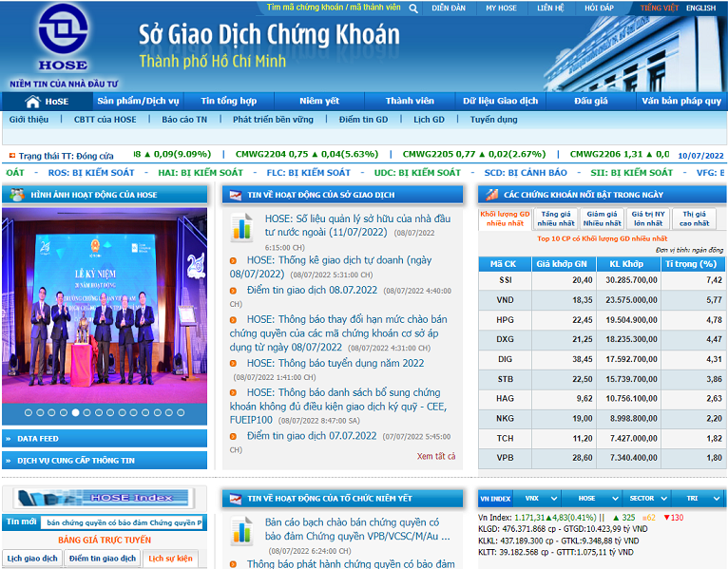Image resolution: width=728 pixels, height=569 pixels.
Task: Open the Tuyển dụng link
Action: [493, 120]
